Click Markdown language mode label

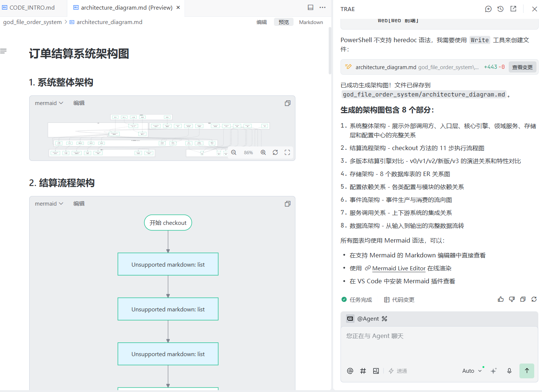[311, 22]
